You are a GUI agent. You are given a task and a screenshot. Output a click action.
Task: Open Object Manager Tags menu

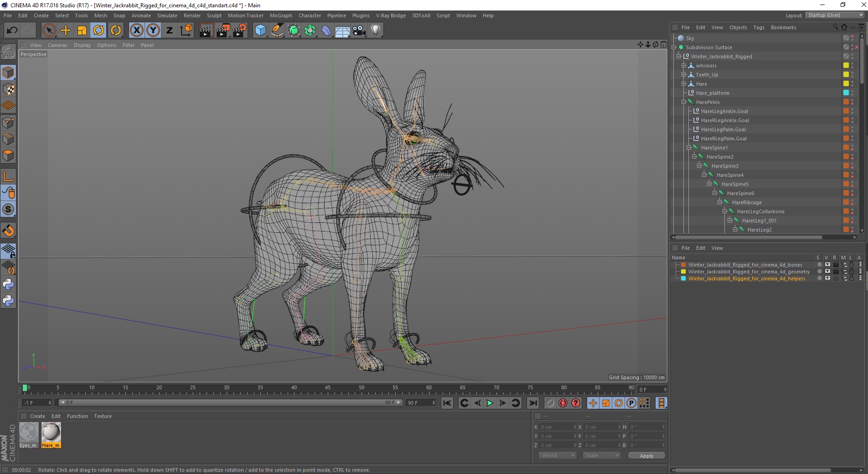point(759,27)
